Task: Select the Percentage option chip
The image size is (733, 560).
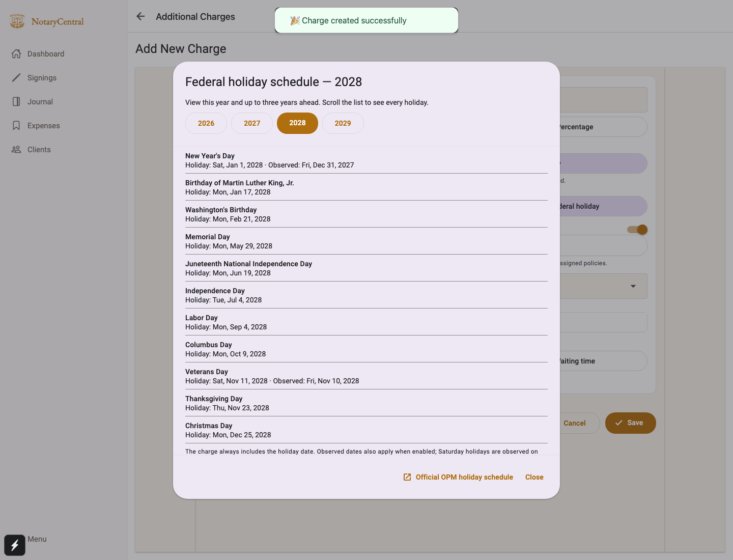Action: (603, 127)
